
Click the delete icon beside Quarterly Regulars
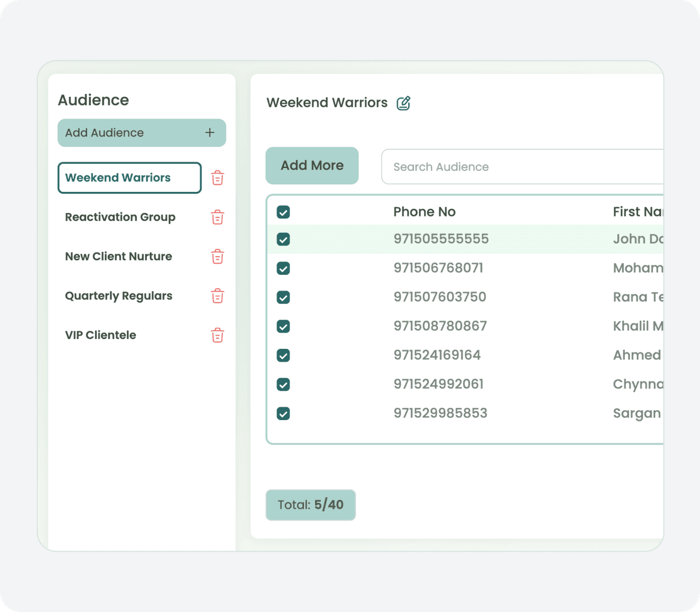[217, 296]
